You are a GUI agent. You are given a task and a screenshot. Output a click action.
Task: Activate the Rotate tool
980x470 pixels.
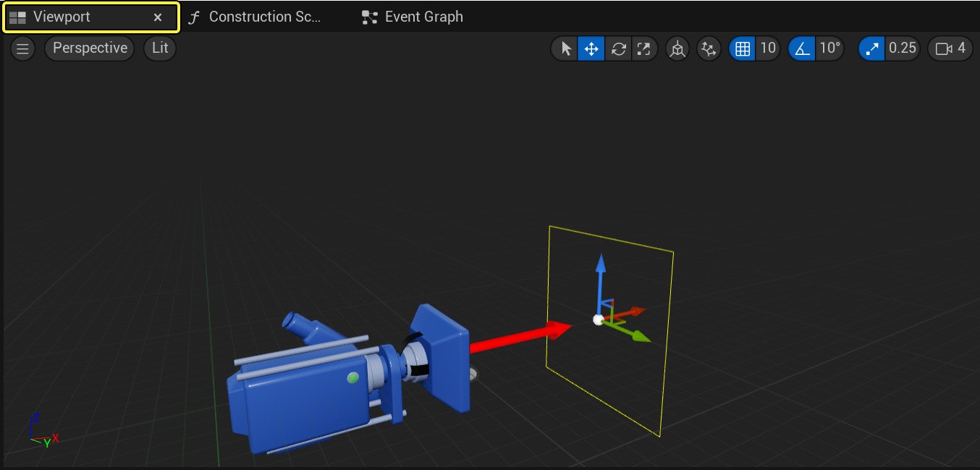click(x=618, y=48)
